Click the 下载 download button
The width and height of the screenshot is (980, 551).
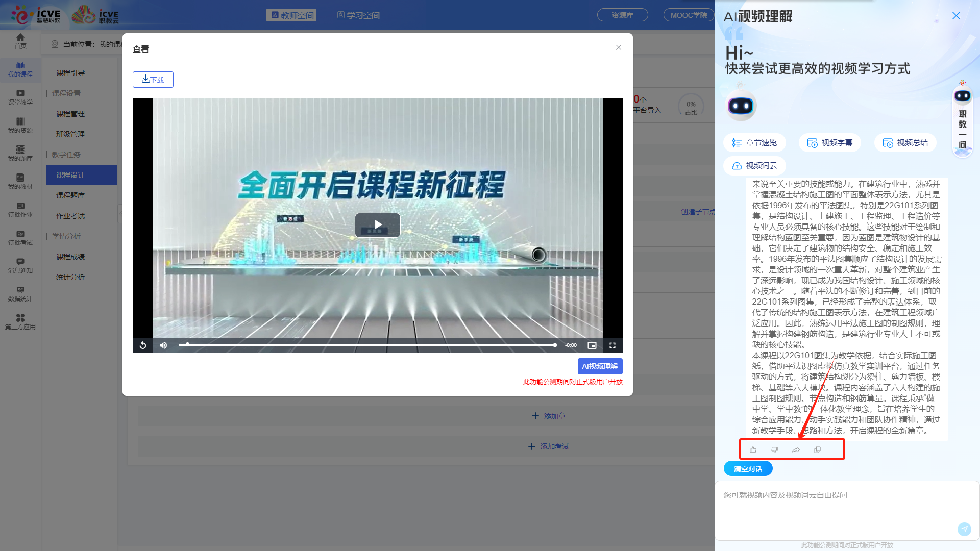tap(153, 80)
